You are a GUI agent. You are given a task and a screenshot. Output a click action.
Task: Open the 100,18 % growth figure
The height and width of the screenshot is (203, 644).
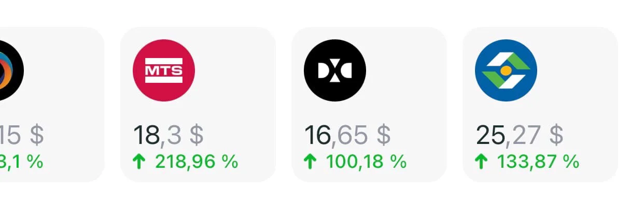pos(366,162)
